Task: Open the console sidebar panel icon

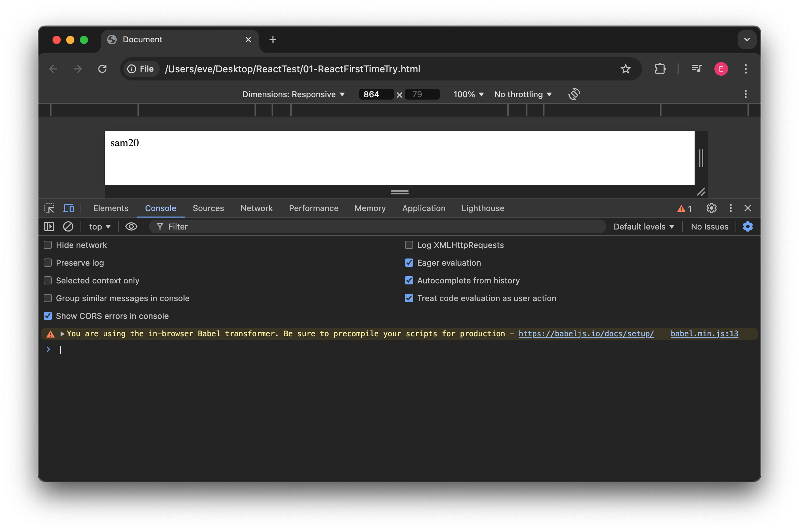Action: [x=49, y=226]
